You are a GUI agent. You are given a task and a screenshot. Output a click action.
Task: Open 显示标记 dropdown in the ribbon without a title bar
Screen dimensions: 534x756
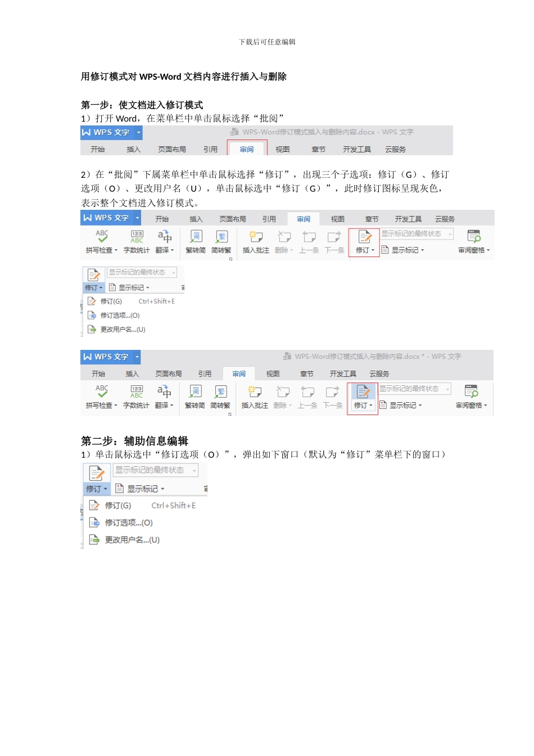pyautogui.click(x=403, y=250)
